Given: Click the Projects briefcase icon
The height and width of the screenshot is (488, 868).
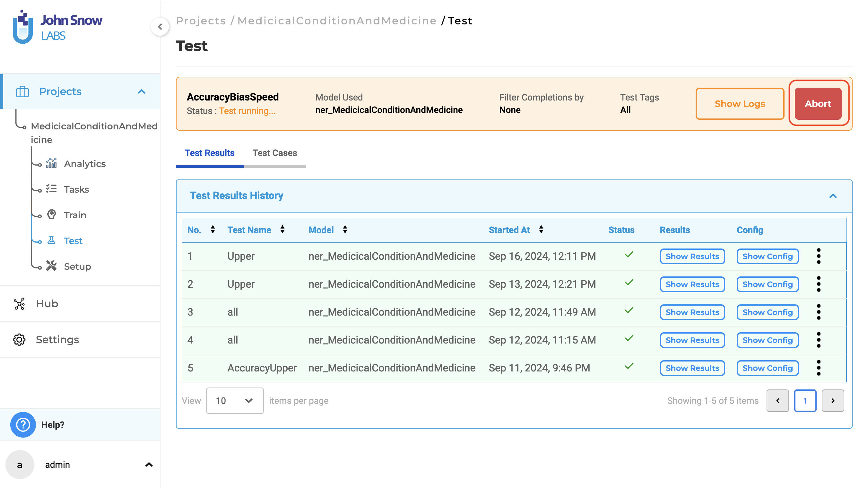Looking at the screenshot, I should point(22,91).
